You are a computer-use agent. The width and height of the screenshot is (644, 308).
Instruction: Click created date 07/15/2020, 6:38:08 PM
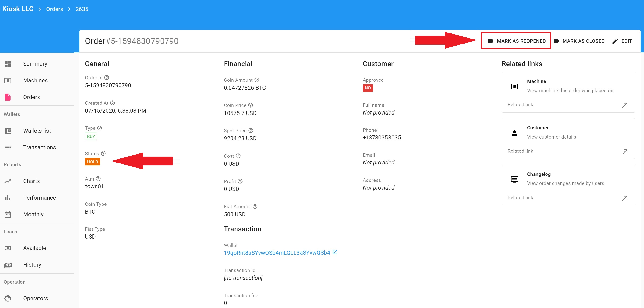115,110
